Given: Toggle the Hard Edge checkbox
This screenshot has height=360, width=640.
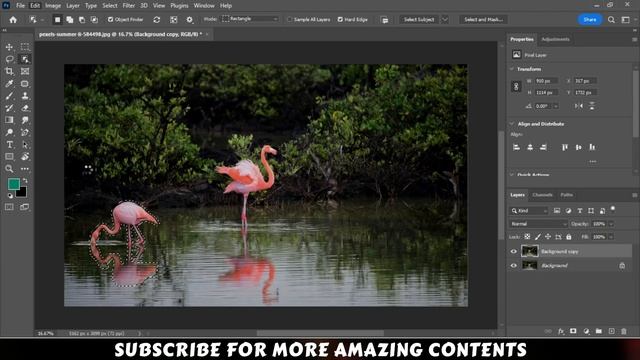Looking at the screenshot, I should [x=340, y=20].
